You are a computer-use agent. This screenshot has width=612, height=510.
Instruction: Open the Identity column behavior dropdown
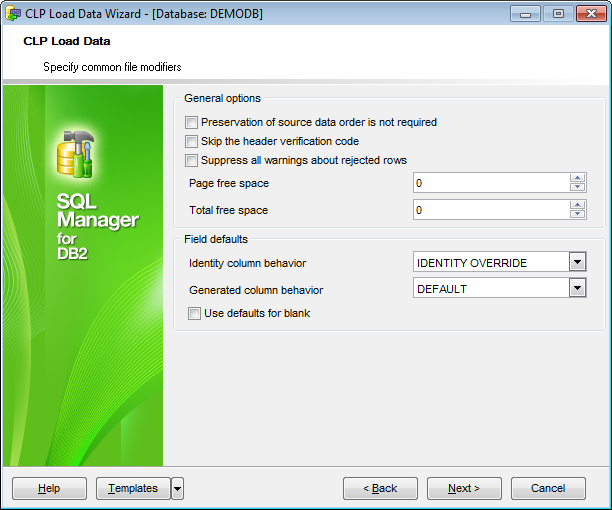click(577, 262)
